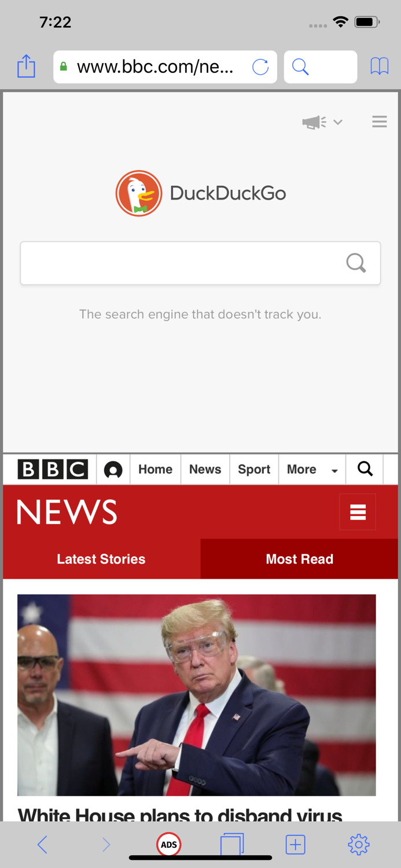Screen dimensions: 401x868
Task: Select the Latest Stories tab
Action: (101, 559)
